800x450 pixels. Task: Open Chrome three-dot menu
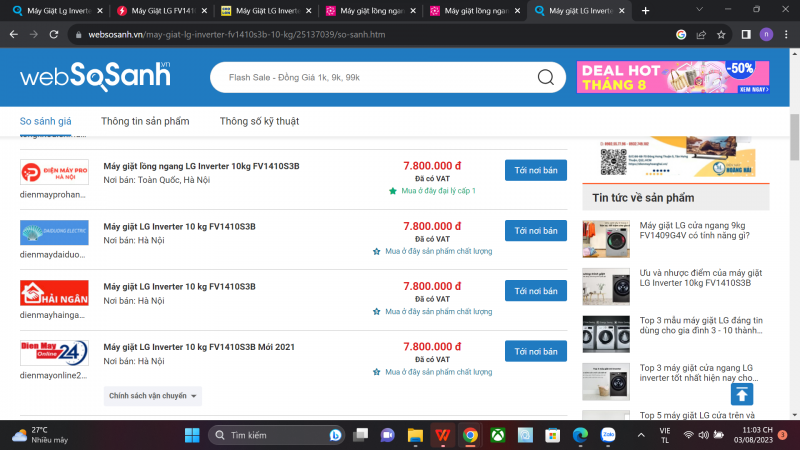pyautogui.click(x=786, y=34)
